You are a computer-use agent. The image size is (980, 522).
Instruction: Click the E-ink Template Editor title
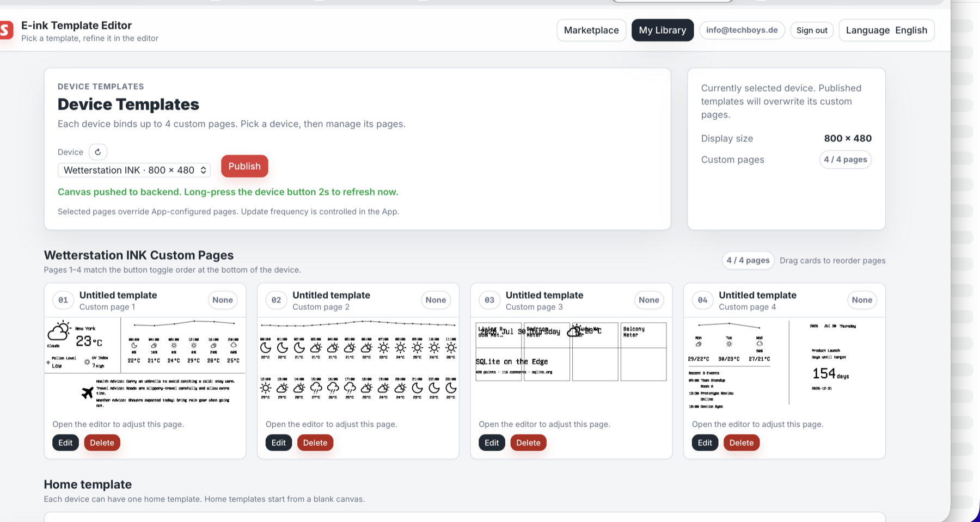tap(76, 25)
